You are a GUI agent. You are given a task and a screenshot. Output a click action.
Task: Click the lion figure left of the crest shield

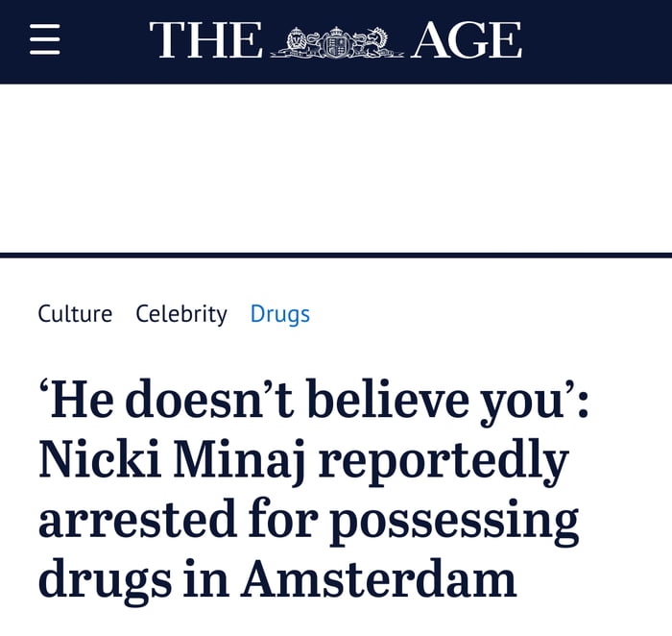coord(296,42)
